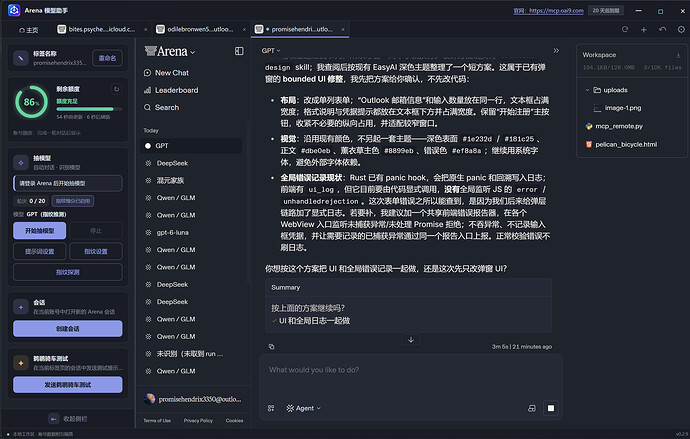Image resolution: width=690 pixels, height=439 pixels.
Task: Open the Cookies link
Action: coord(234,421)
